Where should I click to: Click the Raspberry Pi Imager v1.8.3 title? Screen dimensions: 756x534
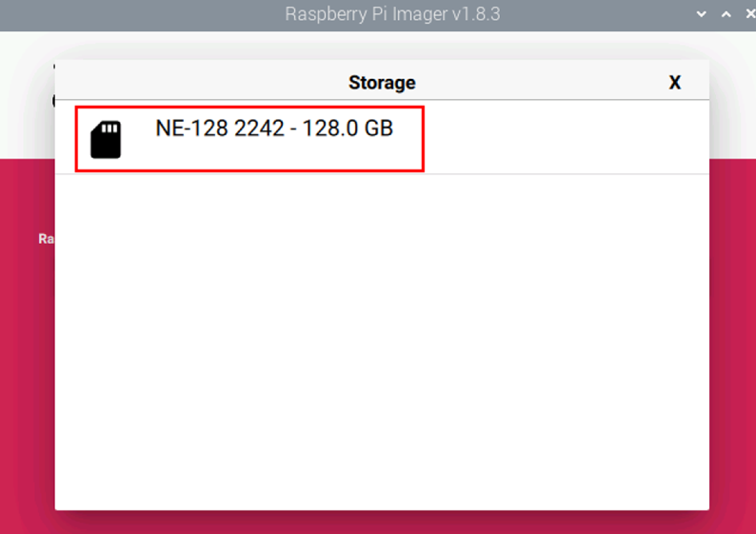(x=392, y=14)
